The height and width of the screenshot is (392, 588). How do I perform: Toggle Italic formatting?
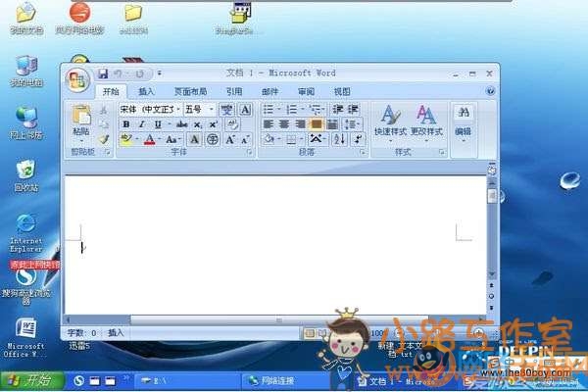pyautogui.click(x=142, y=124)
